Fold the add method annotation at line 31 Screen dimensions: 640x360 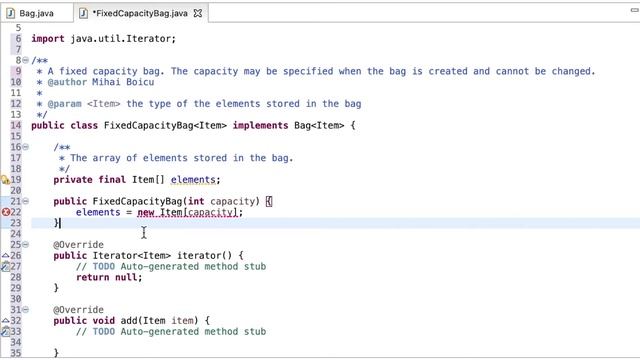pos(26,309)
